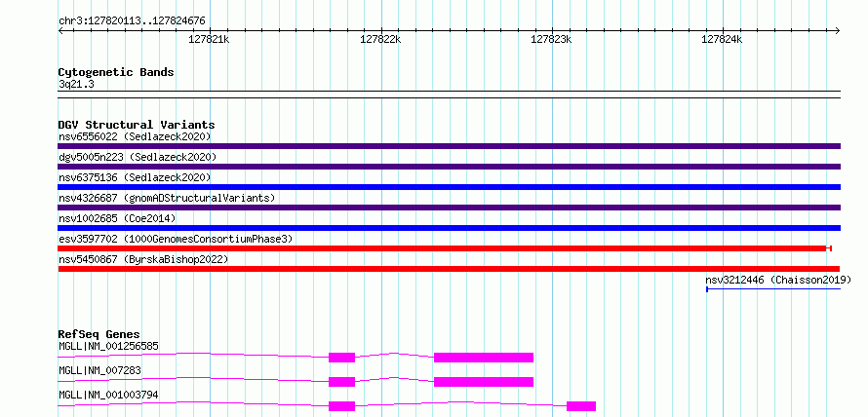This screenshot has height=417, width=868.
Task: Open variant label nsv3212446 (Chaisson2019)
Action: [778, 280]
